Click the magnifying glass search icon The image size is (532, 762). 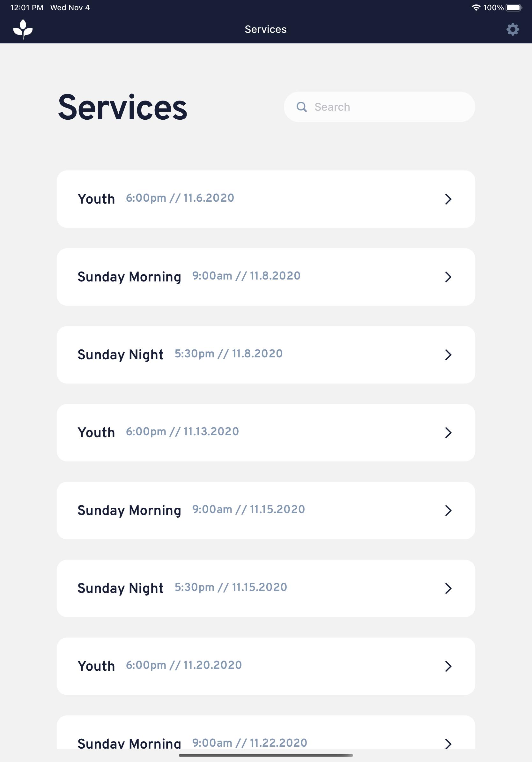point(301,107)
